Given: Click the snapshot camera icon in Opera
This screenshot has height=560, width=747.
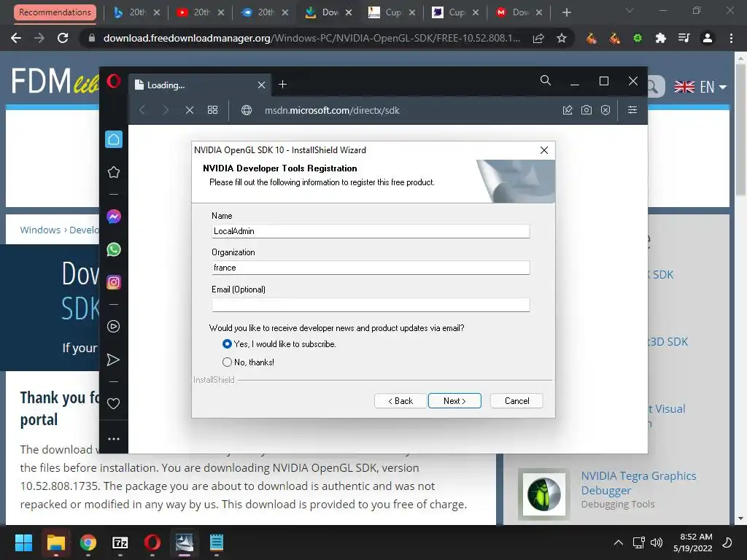Looking at the screenshot, I should pos(587,110).
